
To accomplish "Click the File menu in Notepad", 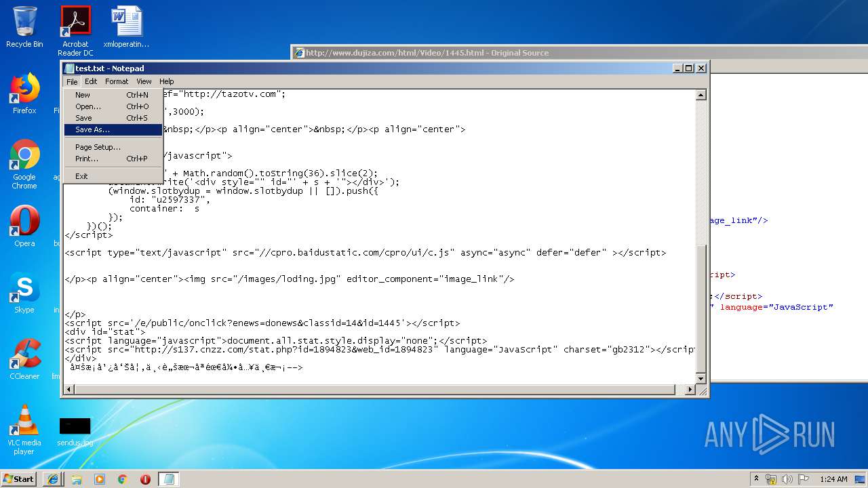I will coord(72,81).
